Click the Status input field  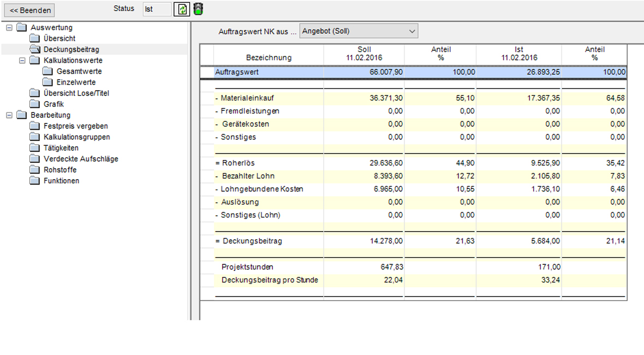(156, 9)
